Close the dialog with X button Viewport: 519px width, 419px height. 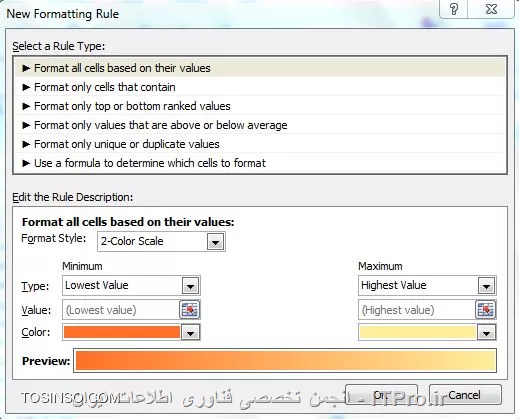point(491,9)
